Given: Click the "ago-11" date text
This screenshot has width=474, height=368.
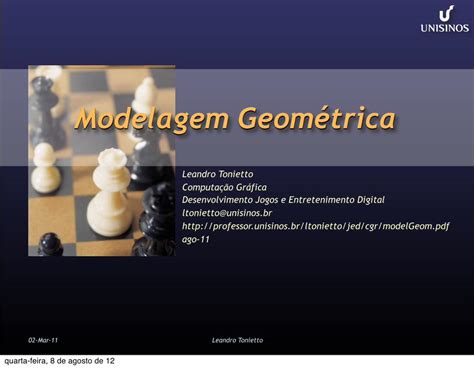Looking at the screenshot, I should point(195,239).
